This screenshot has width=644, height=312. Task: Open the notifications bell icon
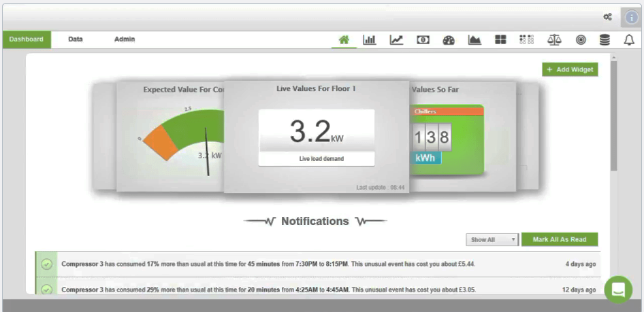coord(629,40)
